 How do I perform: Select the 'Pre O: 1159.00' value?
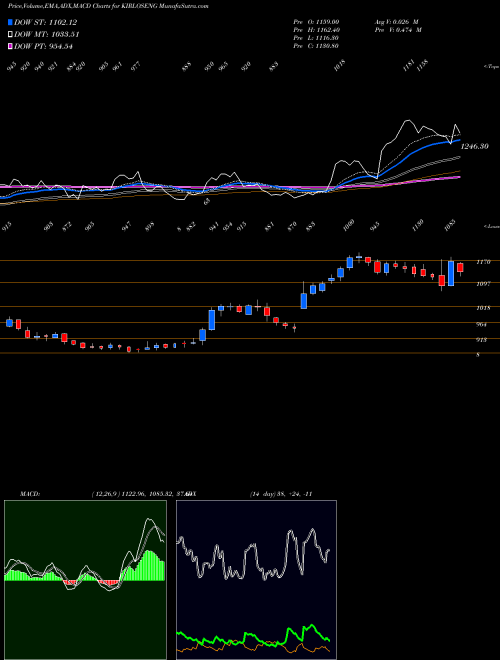[x=316, y=22]
